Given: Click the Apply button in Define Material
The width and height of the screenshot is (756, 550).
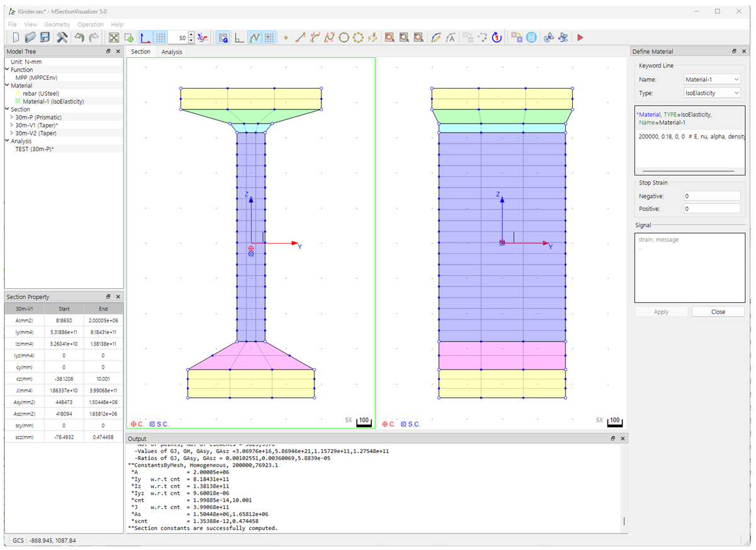Looking at the screenshot, I should (661, 311).
